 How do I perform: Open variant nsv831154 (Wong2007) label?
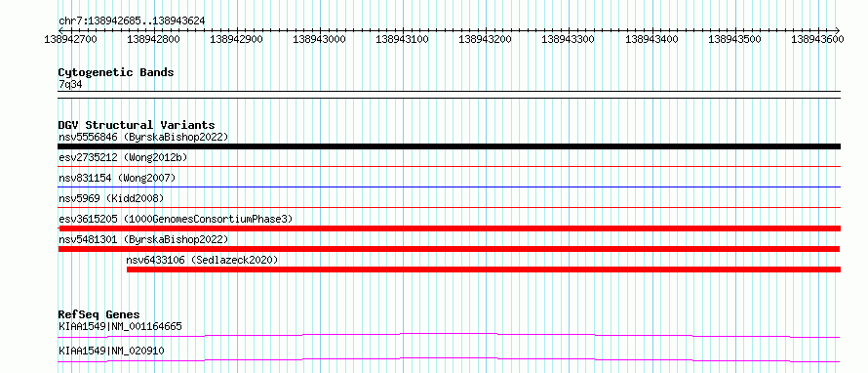coord(117,178)
